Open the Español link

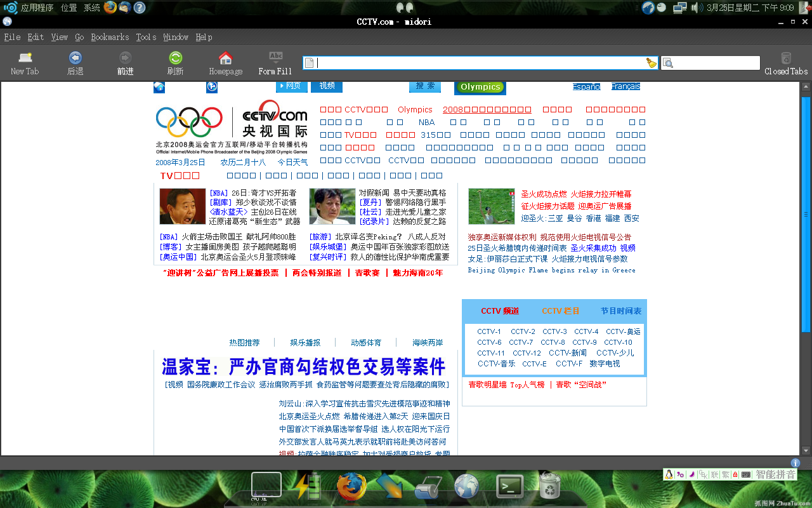coord(586,86)
